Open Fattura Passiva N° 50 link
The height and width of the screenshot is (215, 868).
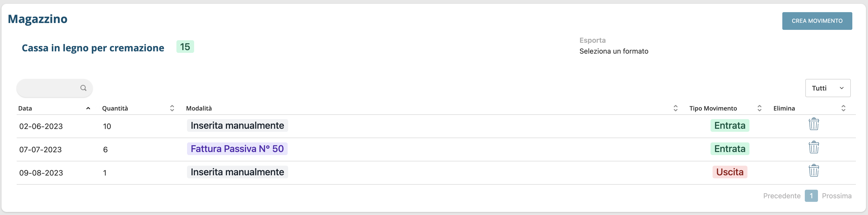tap(237, 149)
